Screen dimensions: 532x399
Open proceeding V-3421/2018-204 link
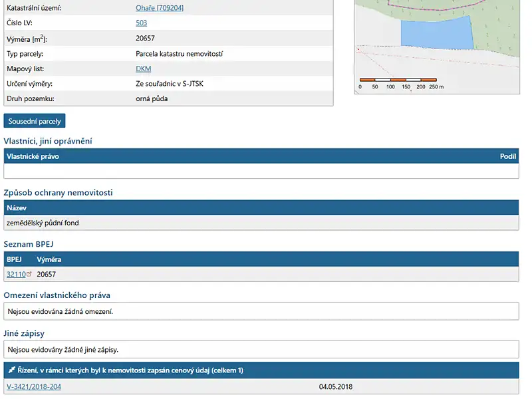point(34,386)
